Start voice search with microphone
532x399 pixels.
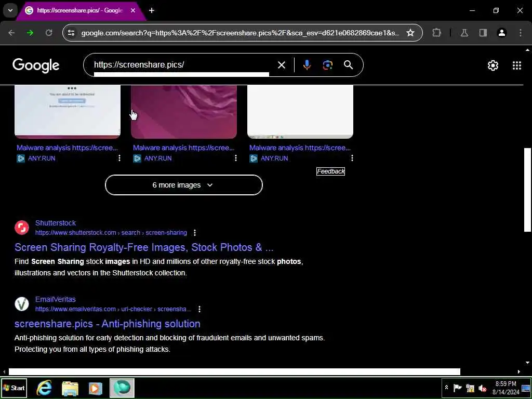click(x=307, y=65)
